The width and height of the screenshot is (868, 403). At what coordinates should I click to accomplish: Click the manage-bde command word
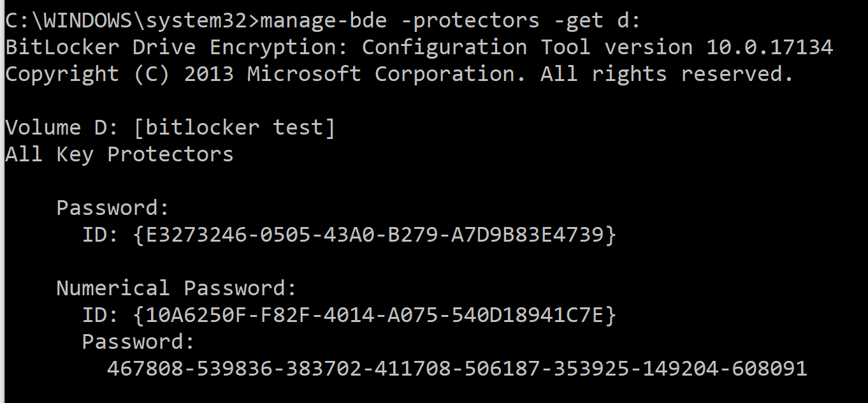click(x=323, y=20)
